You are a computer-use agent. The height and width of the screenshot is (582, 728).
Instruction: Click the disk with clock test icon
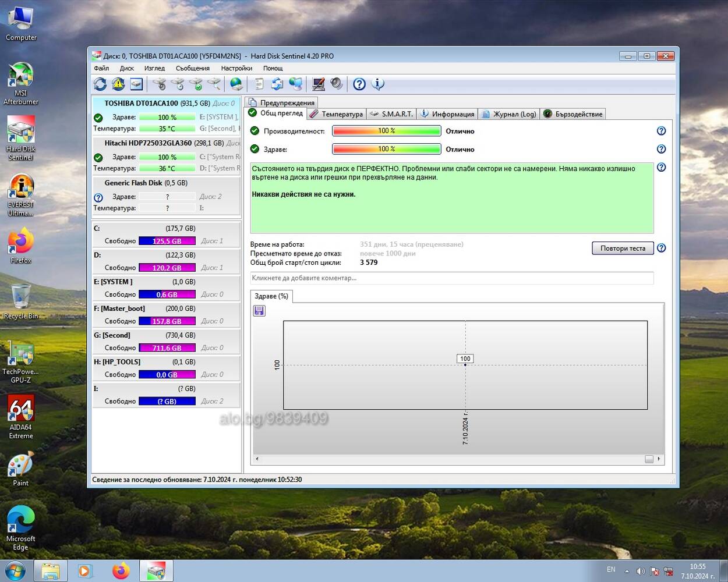pyautogui.click(x=177, y=84)
